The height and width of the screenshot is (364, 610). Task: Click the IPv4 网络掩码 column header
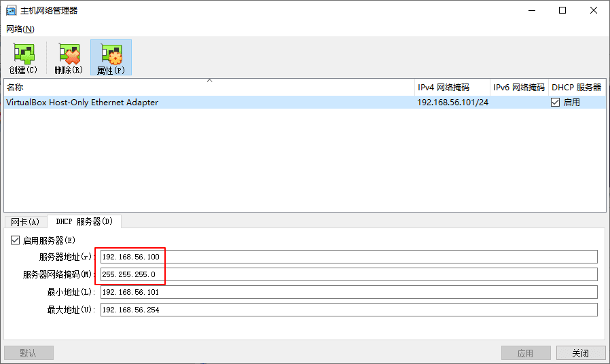[452, 88]
